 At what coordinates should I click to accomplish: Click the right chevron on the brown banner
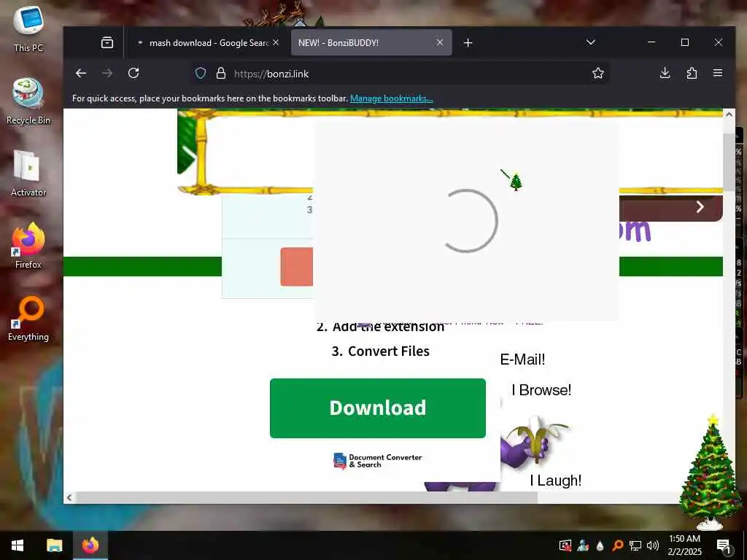pos(700,207)
